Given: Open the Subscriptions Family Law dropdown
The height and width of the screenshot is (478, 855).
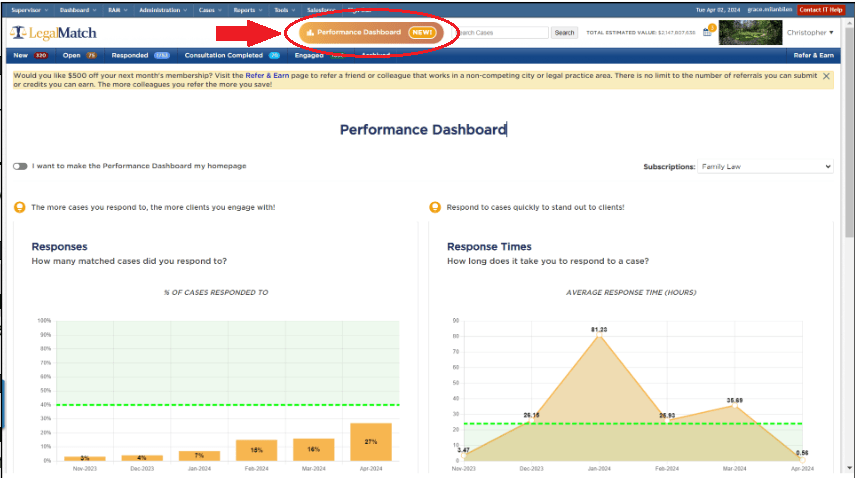Looking at the screenshot, I should 765,167.
